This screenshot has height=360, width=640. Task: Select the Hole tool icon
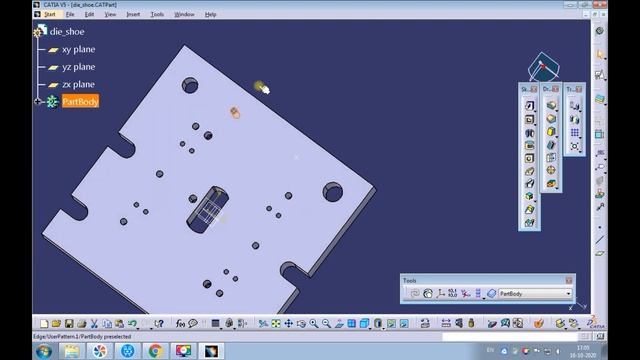(529, 158)
